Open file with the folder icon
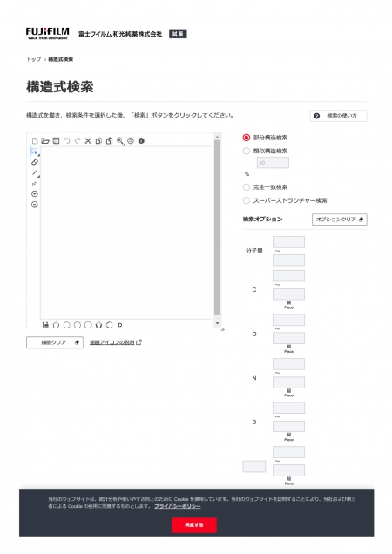This screenshot has width=392, height=554. (45, 141)
